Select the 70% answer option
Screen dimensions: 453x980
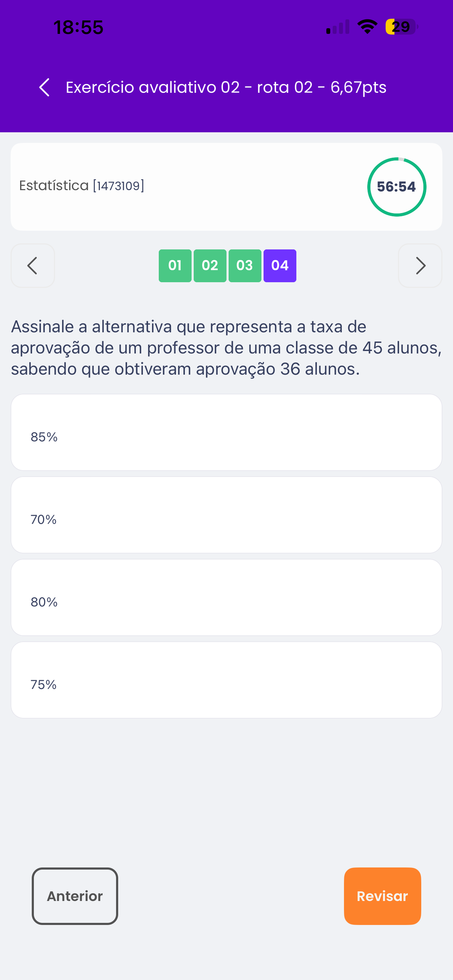226,515
